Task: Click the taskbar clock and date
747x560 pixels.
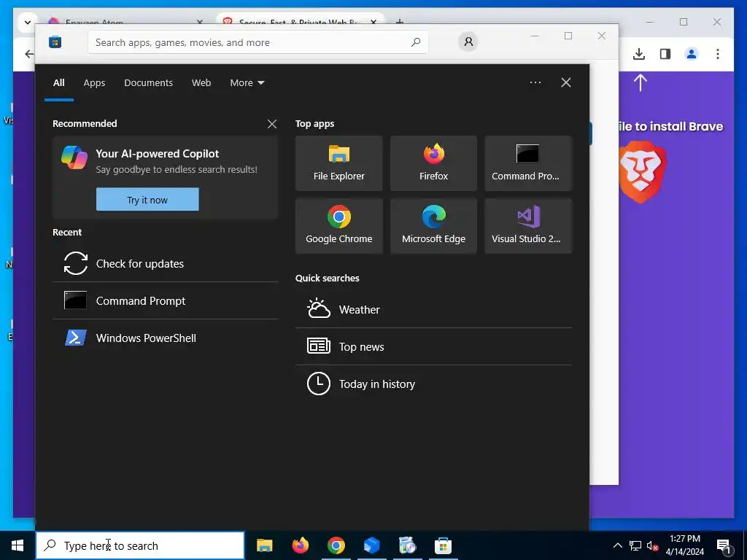Action: coord(684,545)
